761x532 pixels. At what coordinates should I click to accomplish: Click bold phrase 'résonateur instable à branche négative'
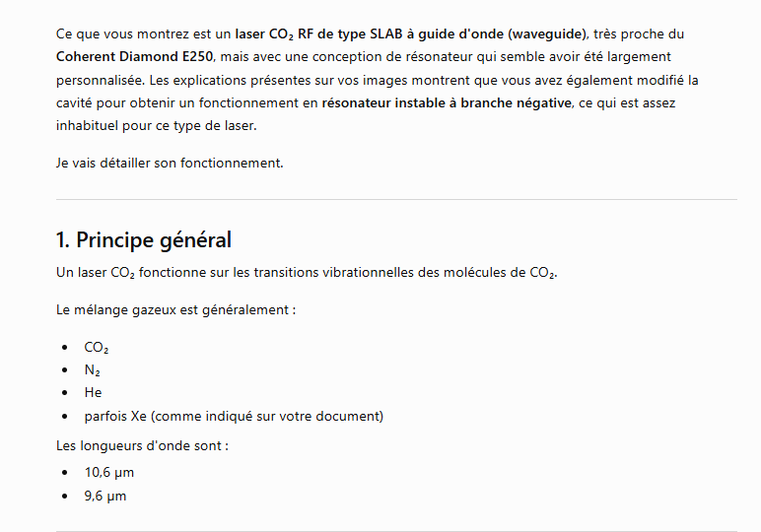coord(447,102)
